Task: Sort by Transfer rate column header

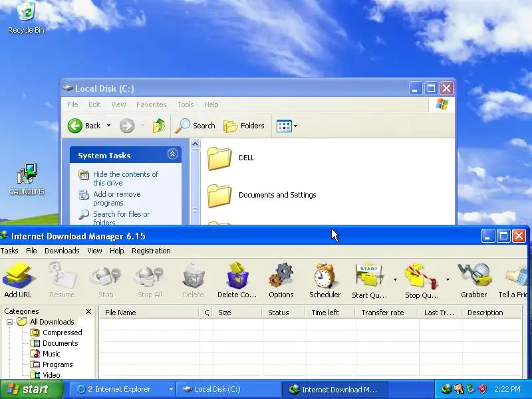Action: click(387, 313)
